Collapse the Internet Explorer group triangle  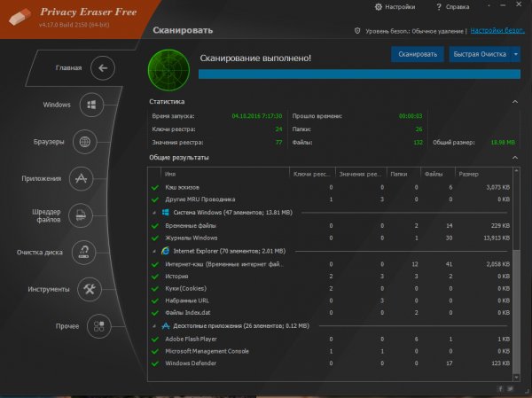pos(154,252)
